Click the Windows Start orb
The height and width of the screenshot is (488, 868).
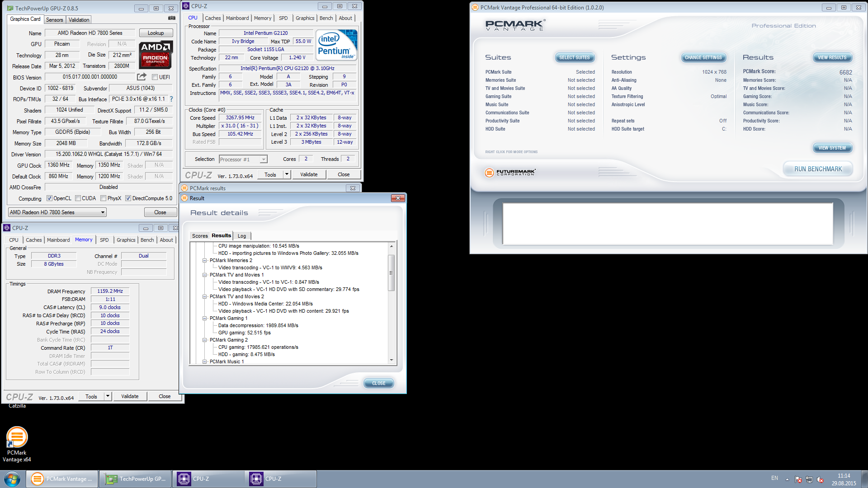12,479
